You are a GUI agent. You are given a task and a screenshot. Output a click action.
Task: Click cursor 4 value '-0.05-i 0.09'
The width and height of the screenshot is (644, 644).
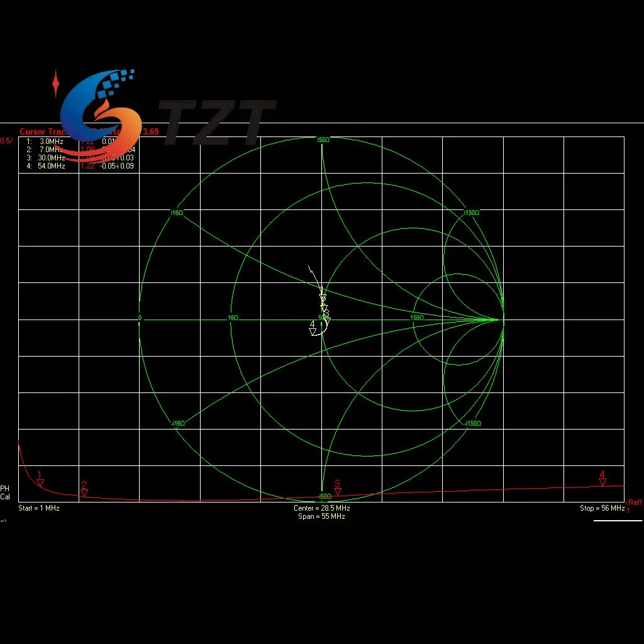tap(117, 166)
